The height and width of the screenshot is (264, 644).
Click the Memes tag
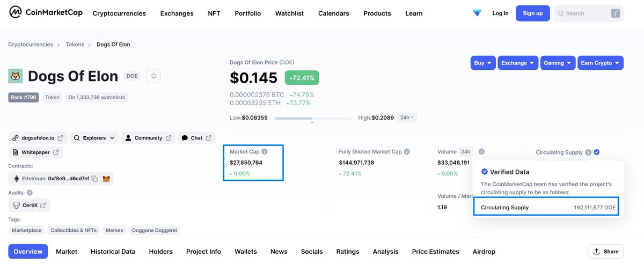point(114,230)
